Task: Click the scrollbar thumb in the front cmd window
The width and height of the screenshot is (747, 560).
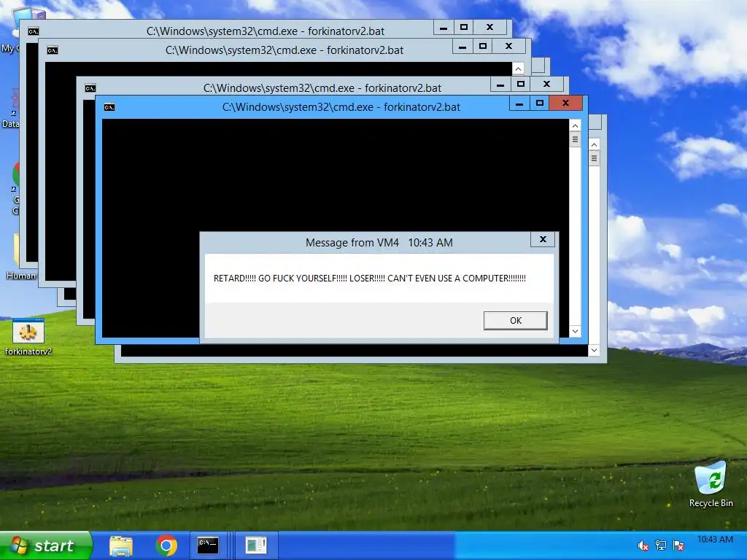Action: click(575, 139)
